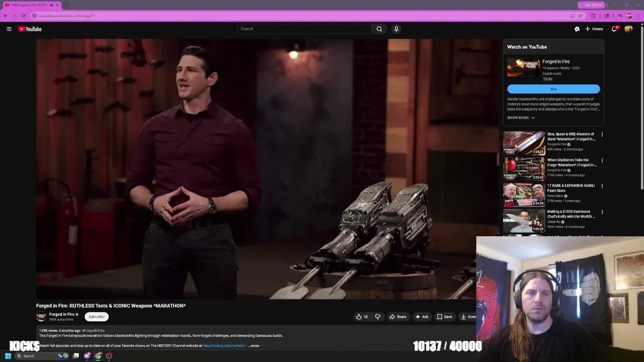Screen dimensions: 644x362
Task: Close the Forged in Fire tab
Action: (x=57, y=5)
